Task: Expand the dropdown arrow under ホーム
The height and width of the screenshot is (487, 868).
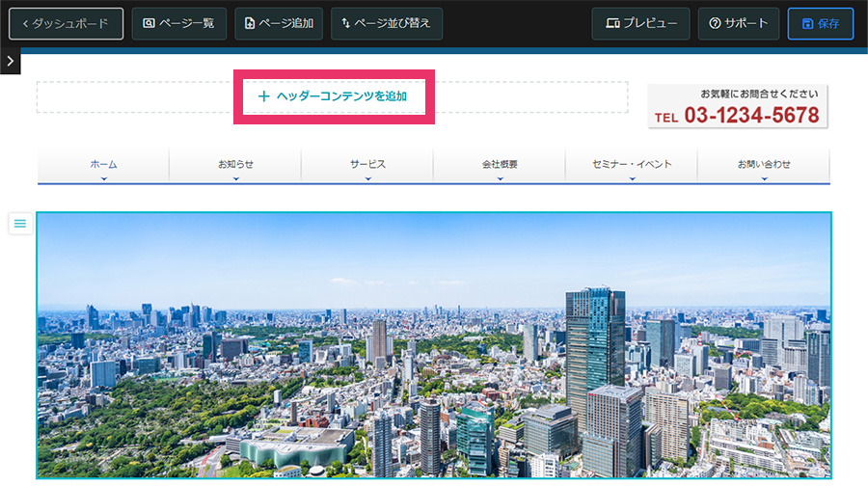Action: click(x=103, y=178)
